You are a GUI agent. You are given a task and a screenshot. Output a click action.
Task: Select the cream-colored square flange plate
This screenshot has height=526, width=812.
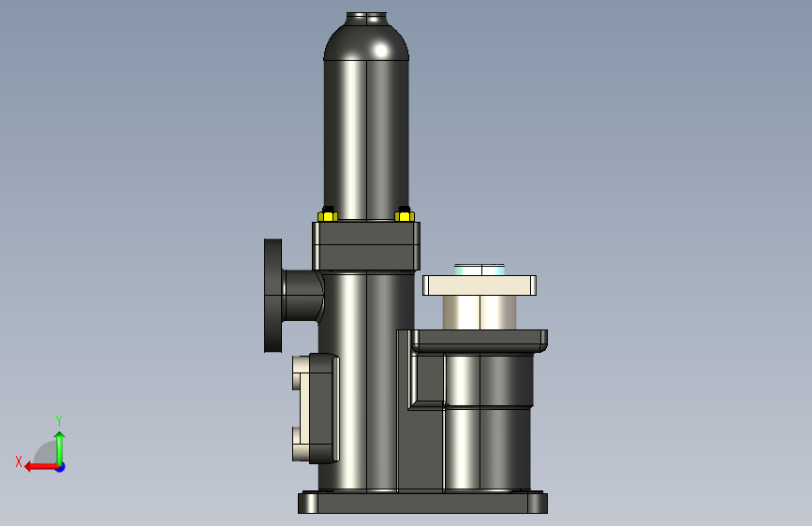480,285
